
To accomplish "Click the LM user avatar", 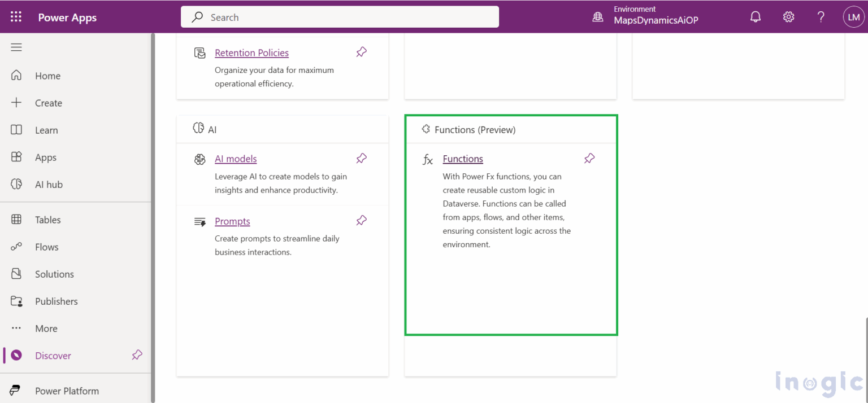I will [854, 16].
